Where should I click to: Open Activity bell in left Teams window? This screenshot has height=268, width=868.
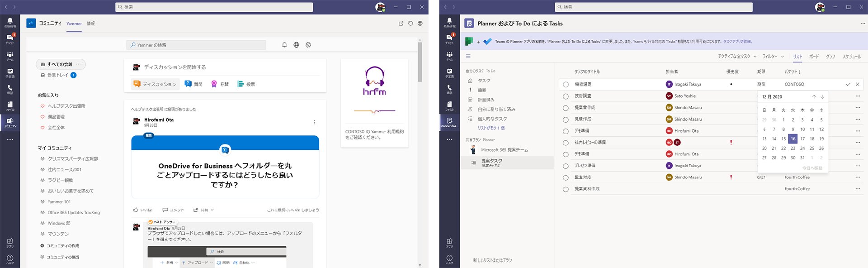pyautogui.click(x=10, y=23)
